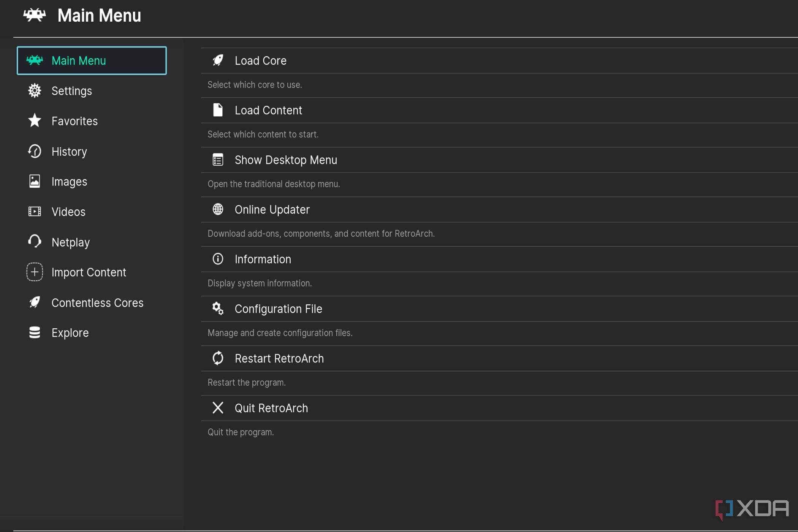Click the Explore database icon

pos(35,332)
